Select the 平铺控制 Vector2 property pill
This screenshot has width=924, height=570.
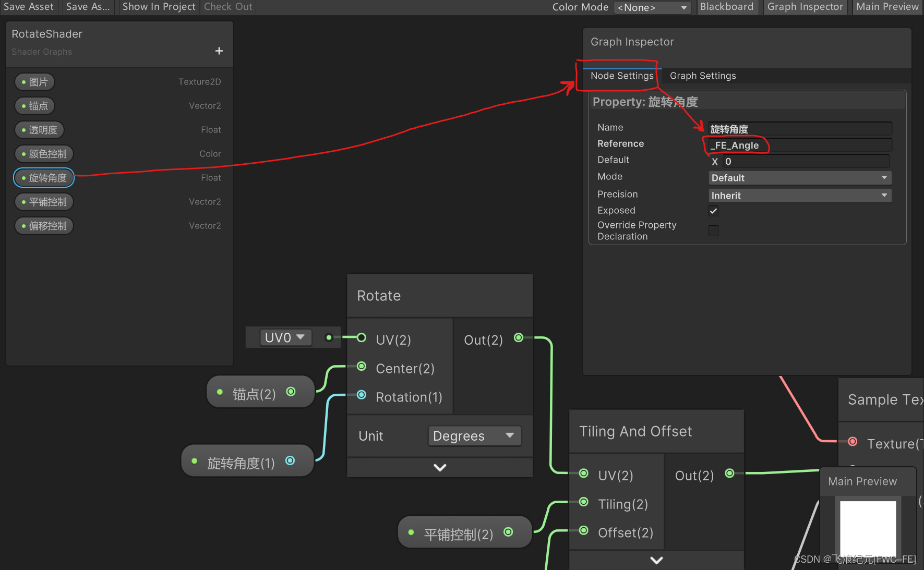pos(44,202)
